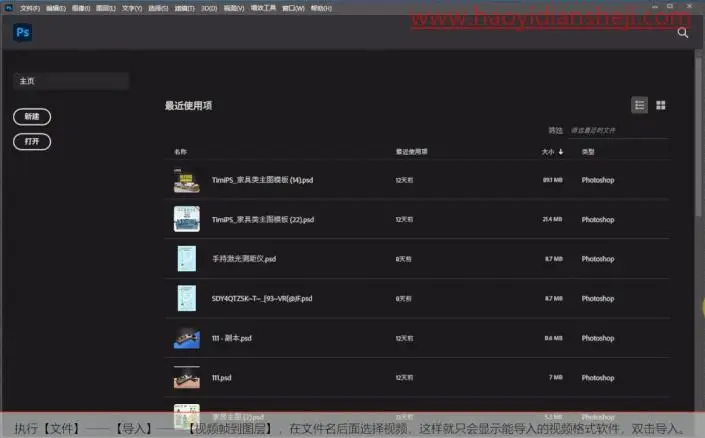
Task: Open the 文字(Y) menu
Action: pyautogui.click(x=132, y=8)
